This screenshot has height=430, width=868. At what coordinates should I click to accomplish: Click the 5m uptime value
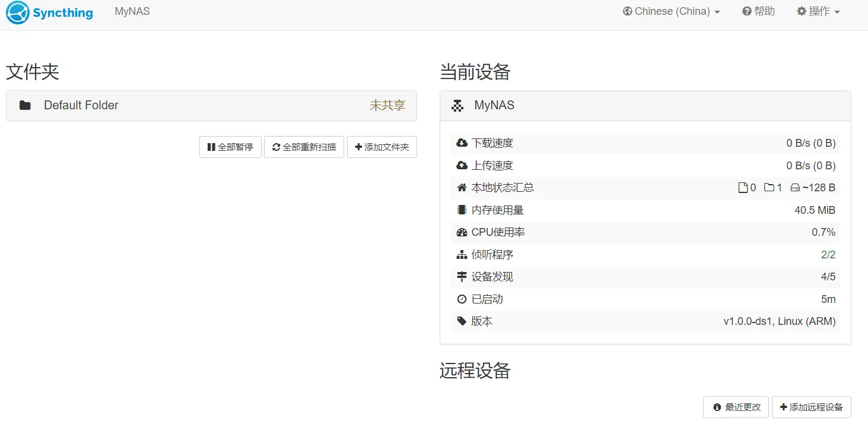pos(828,299)
